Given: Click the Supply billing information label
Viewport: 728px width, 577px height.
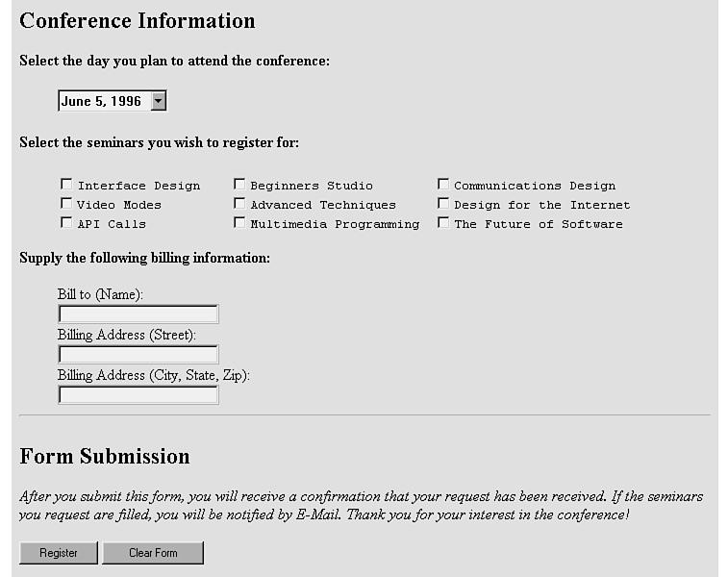Looking at the screenshot, I should click(144, 258).
